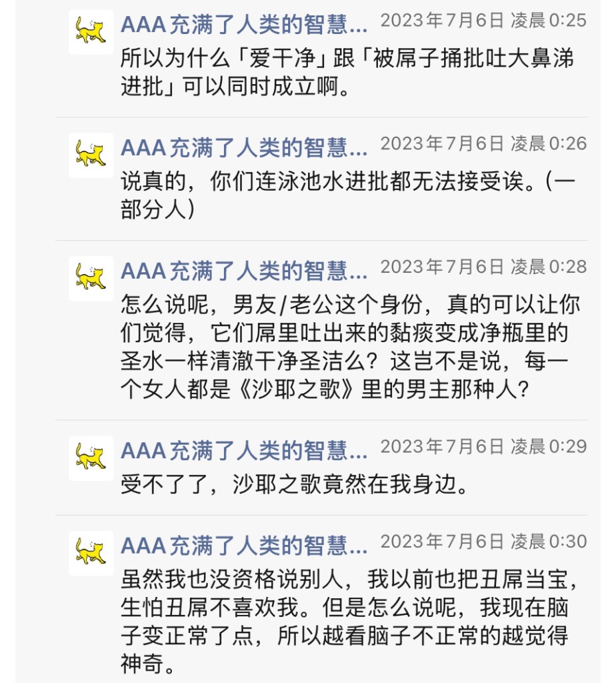Screen dimensions: 616x683
Task: Tap the yellow cat avatar on the 0:28 post
Action: pos(91,278)
